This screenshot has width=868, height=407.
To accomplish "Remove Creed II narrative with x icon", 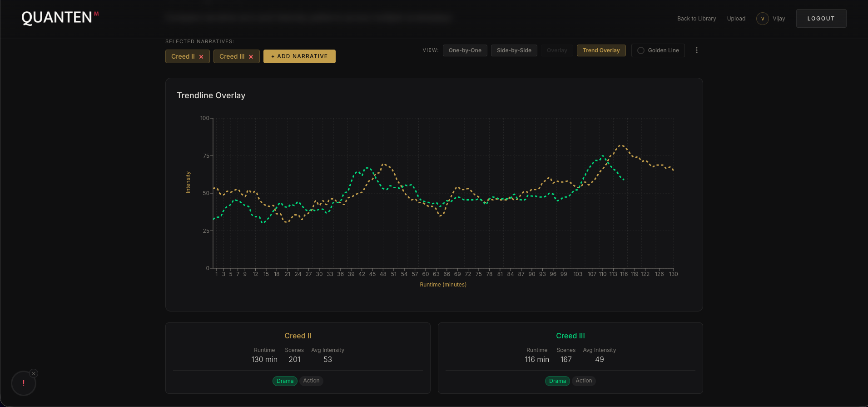I will (201, 57).
